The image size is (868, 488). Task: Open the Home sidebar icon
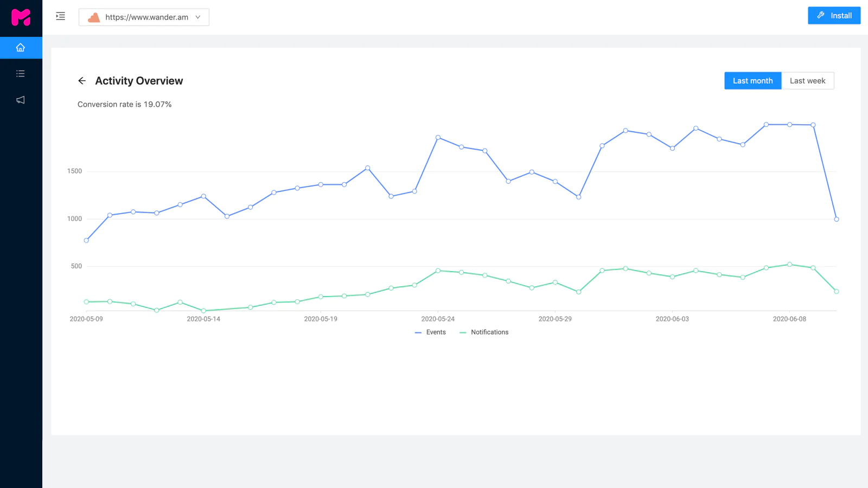click(x=21, y=48)
